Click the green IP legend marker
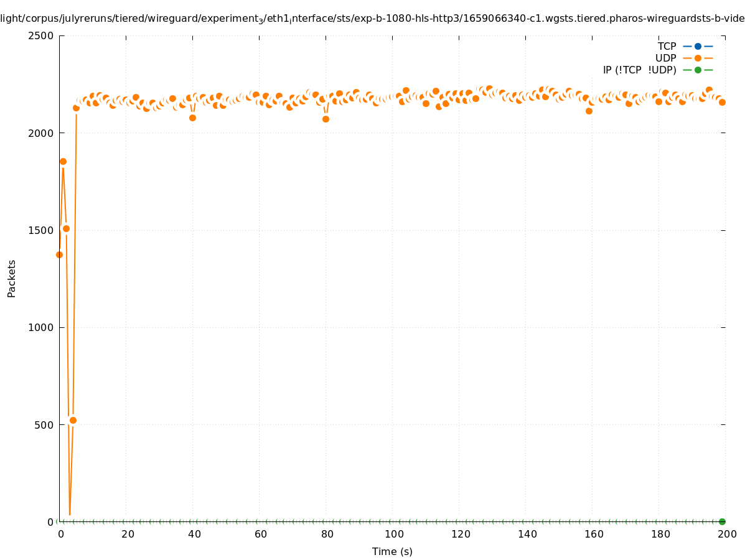This screenshot has width=745, height=560. 698,70
